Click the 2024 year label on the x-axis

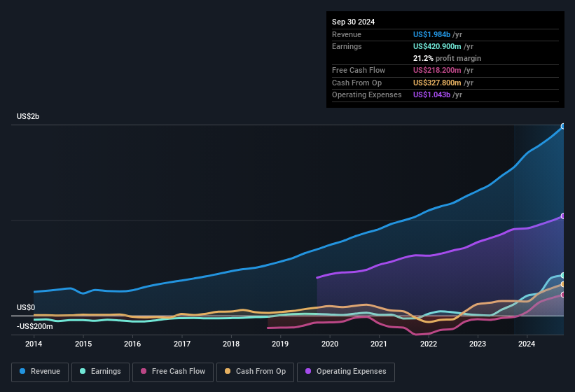527,344
